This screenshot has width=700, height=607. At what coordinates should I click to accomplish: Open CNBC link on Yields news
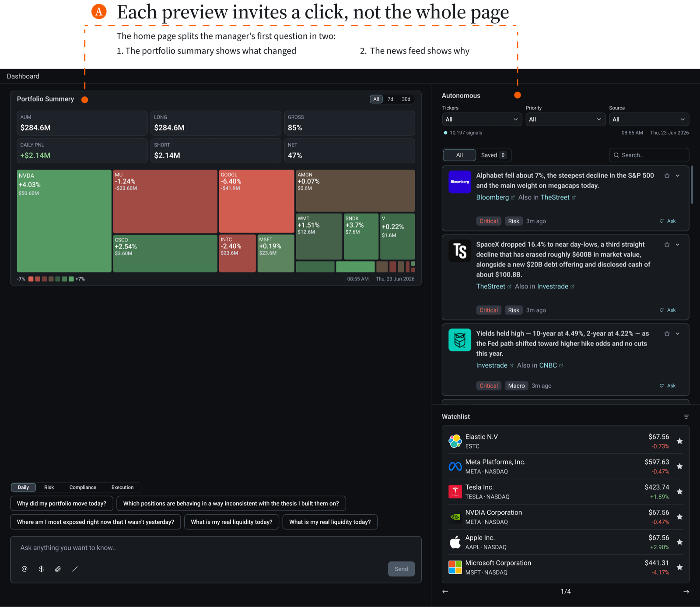[551, 365]
